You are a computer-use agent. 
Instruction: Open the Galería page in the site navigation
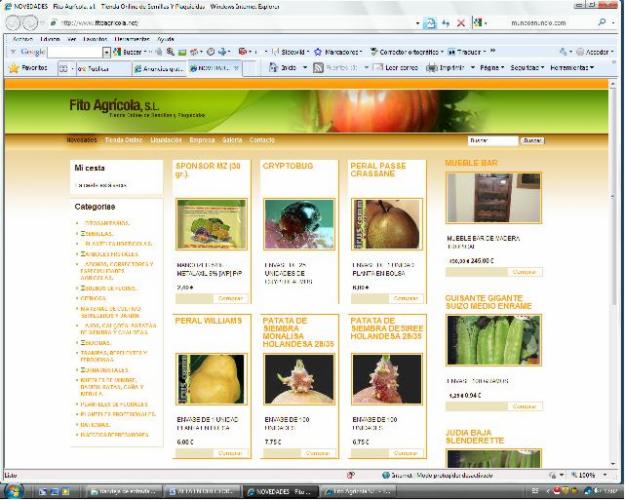click(232, 140)
